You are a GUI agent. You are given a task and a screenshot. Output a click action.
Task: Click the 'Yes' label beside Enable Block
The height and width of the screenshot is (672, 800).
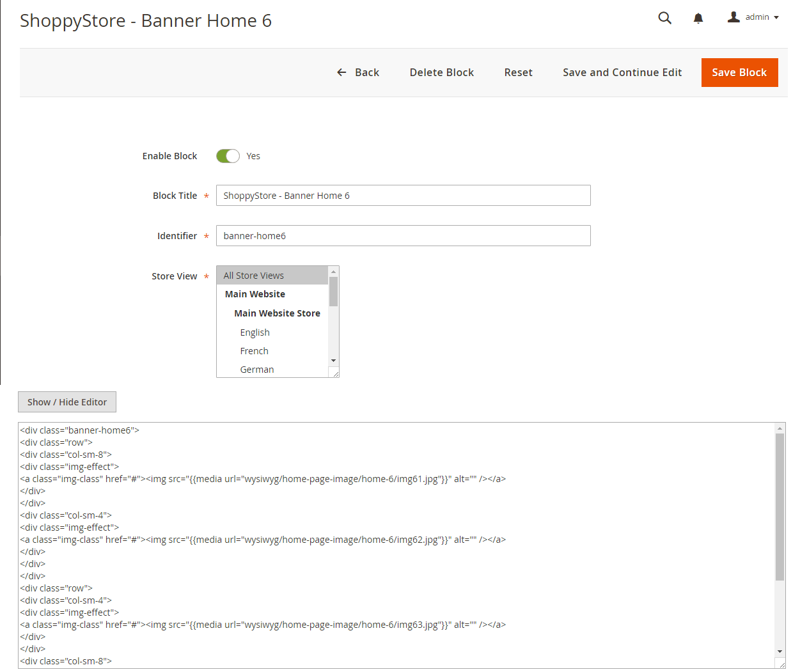point(253,156)
